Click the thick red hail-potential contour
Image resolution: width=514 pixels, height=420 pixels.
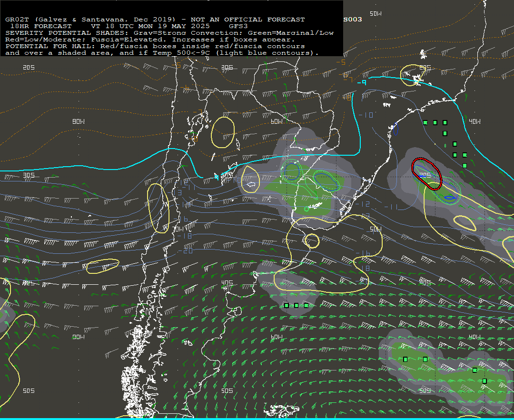coord(426,174)
